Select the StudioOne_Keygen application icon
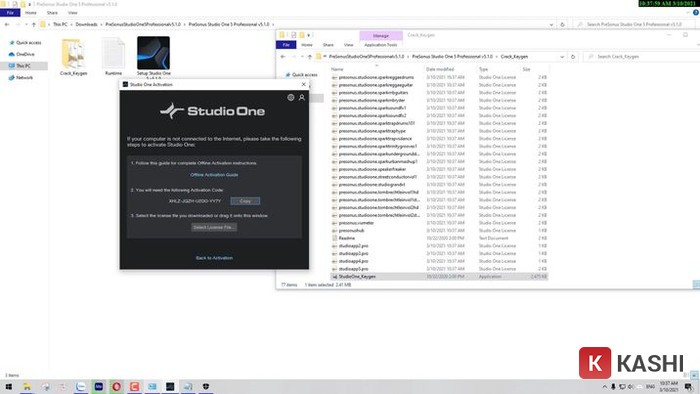 [x=334, y=277]
